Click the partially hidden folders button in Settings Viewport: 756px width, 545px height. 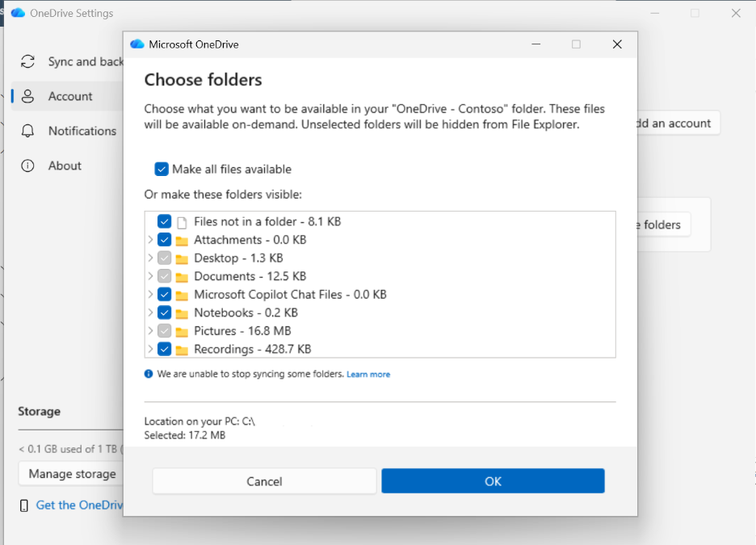(x=664, y=224)
